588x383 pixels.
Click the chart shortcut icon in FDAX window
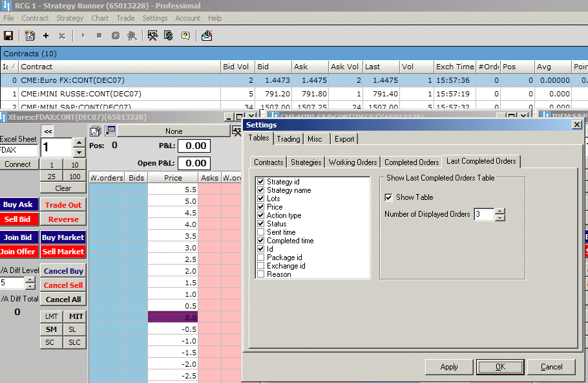[x=110, y=131]
